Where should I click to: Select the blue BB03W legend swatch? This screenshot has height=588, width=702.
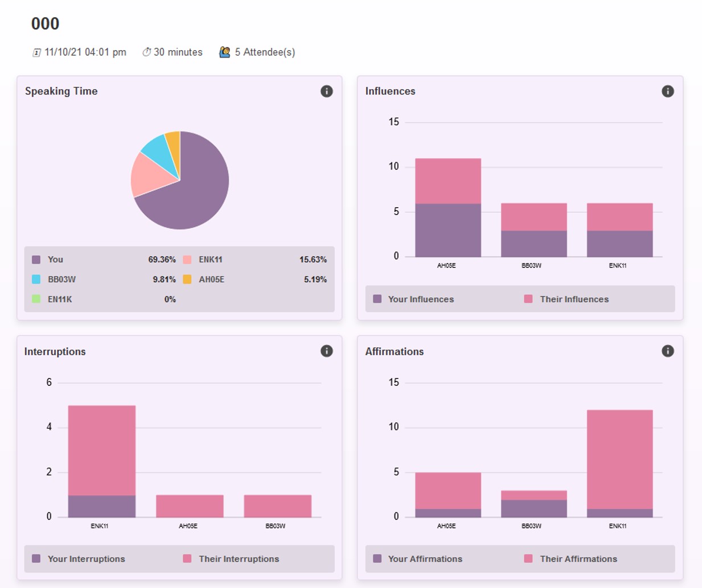click(36, 279)
